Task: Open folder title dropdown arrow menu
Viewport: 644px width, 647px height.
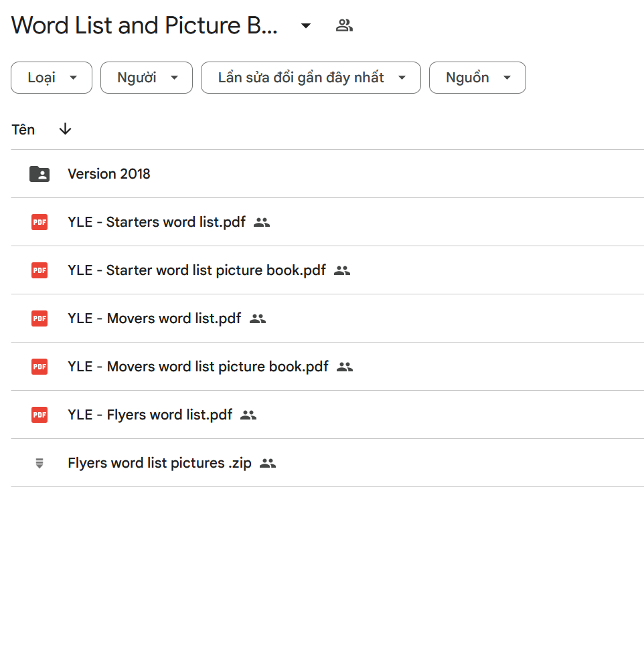Action: (306, 26)
